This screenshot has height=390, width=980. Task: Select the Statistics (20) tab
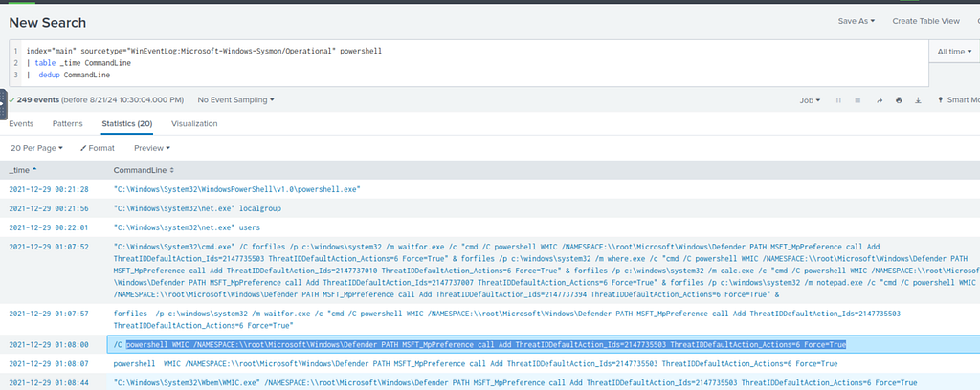127,123
